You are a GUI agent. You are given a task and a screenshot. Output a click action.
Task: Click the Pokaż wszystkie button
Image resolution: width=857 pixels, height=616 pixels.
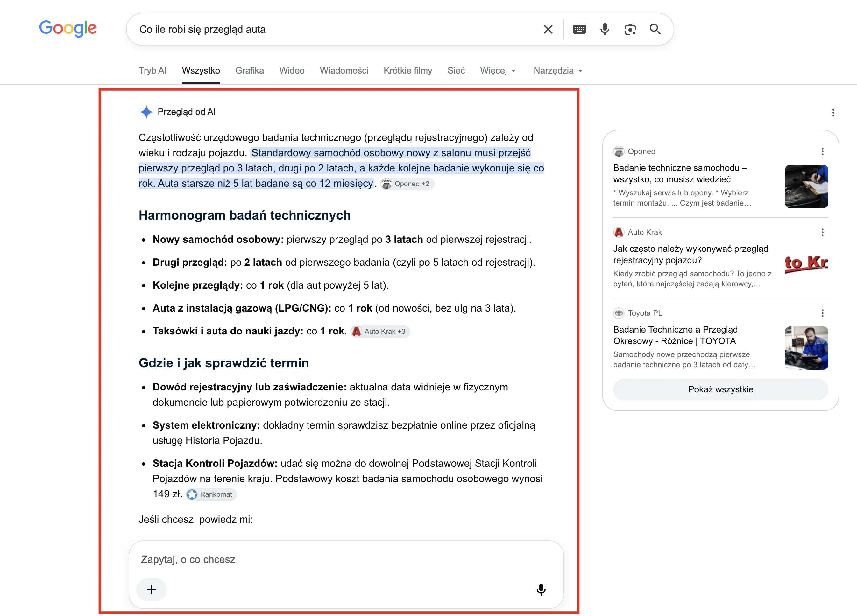(x=721, y=389)
